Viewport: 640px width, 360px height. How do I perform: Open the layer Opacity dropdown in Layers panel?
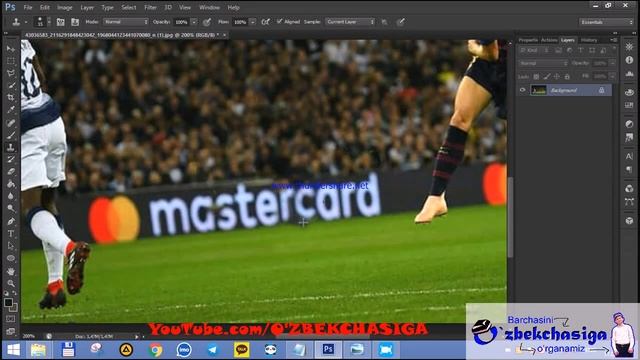[x=612, y=63]
